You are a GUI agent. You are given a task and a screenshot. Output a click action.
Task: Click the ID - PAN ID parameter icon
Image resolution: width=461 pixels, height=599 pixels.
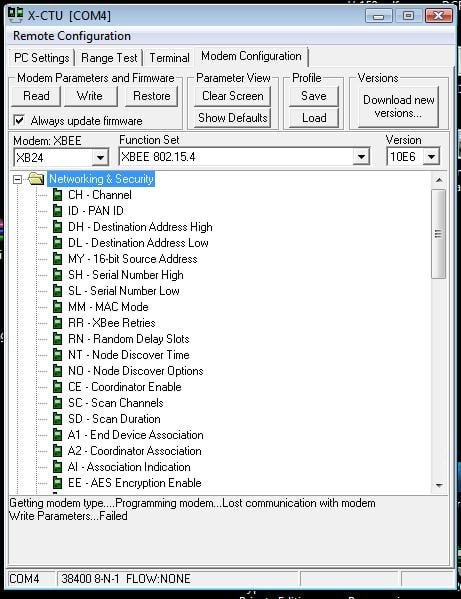coord(57,211)
